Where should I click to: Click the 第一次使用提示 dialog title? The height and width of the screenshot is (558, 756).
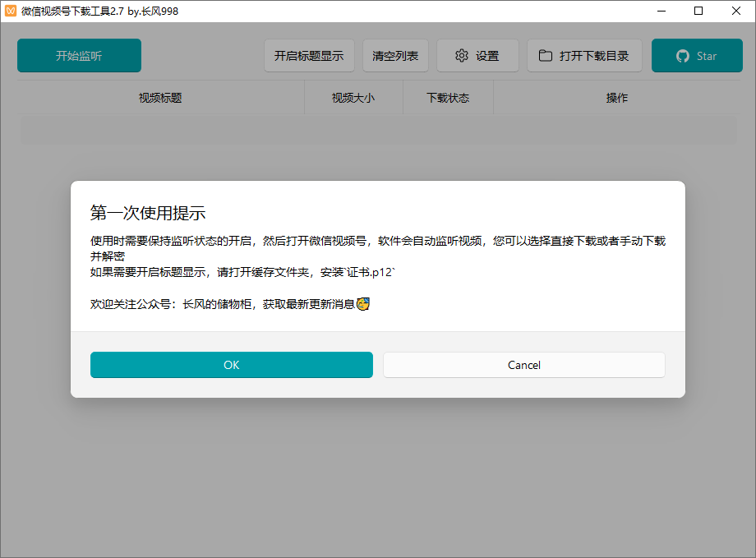pos(148,213)
